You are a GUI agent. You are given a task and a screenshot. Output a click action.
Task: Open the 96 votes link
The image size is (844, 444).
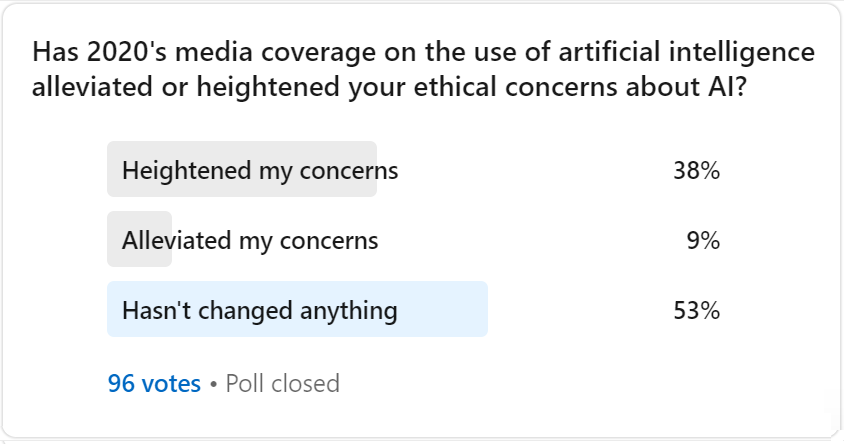(154, 383)
